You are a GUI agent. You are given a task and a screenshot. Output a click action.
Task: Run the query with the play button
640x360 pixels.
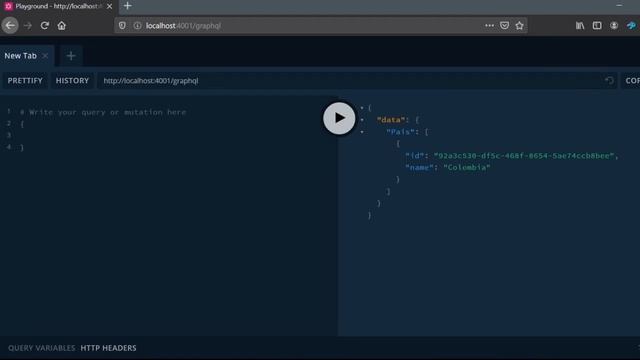click(x=339, y=118)
